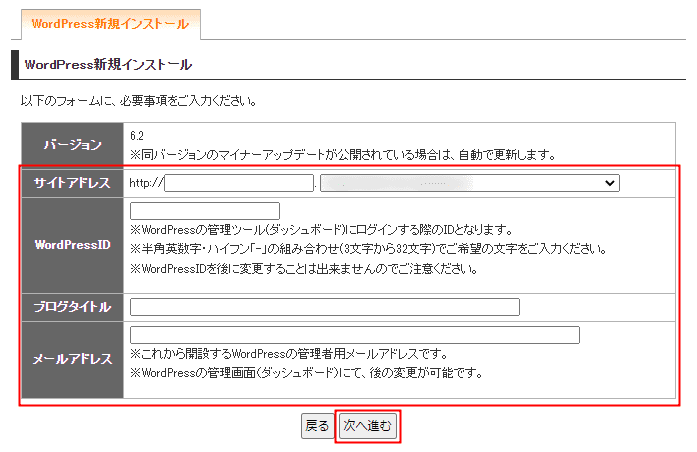The image size is (697, 452).
Task: Click the WordPressID input field
Action: click(x=205, y=211)
